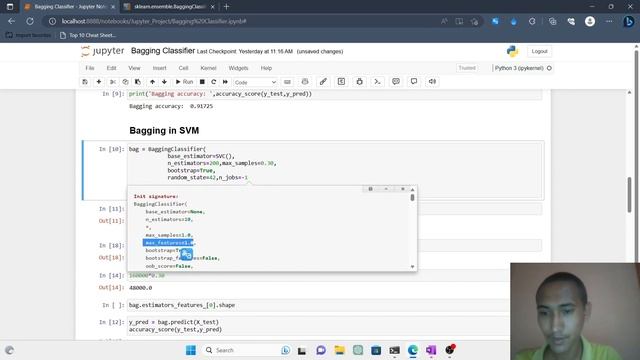
Task: Open the tooltip in pager button
Action: click(370, 189)
